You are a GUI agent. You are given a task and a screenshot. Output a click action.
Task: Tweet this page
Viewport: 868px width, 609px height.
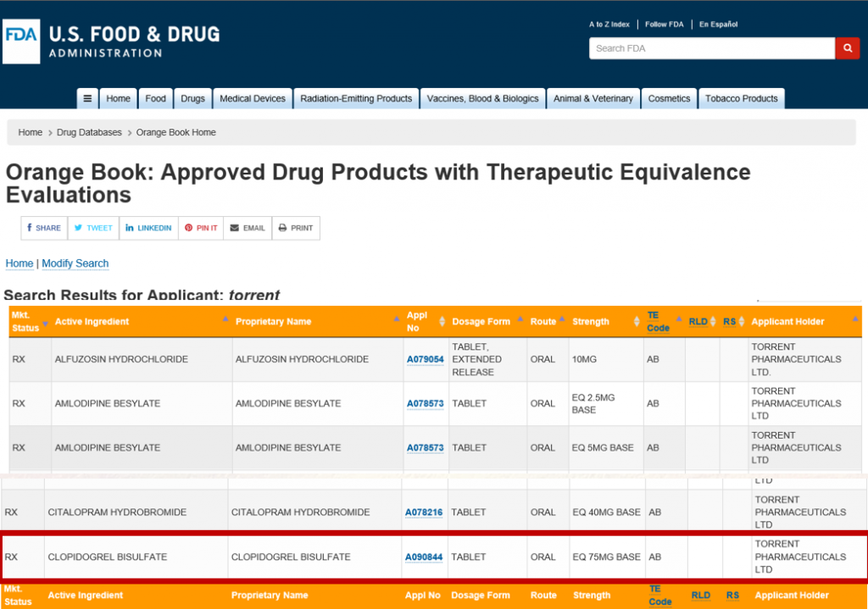pyautogui.click(x=93, y=228)
